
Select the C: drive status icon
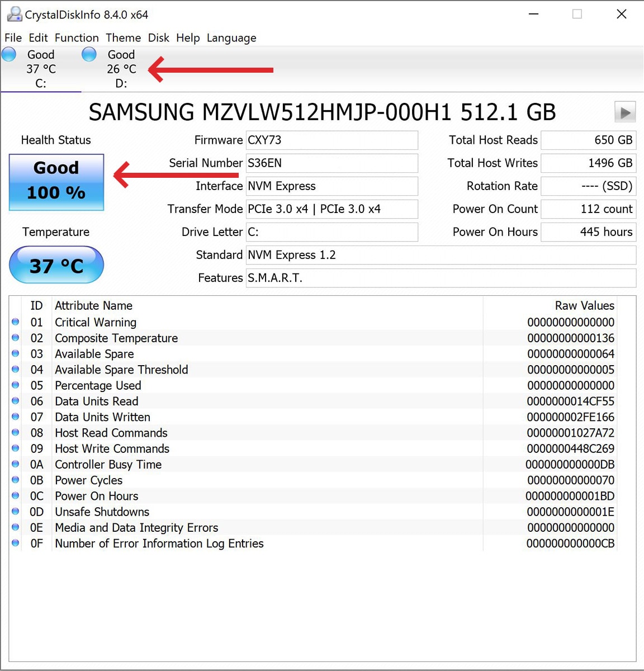click(9, 54)
